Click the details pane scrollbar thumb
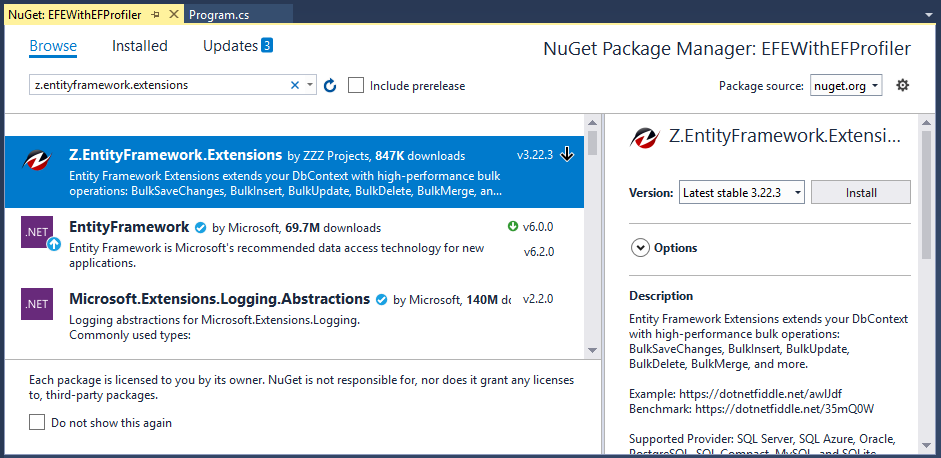Image resolution: width=941 pixels, height=458 pixels. pos(927,195)
